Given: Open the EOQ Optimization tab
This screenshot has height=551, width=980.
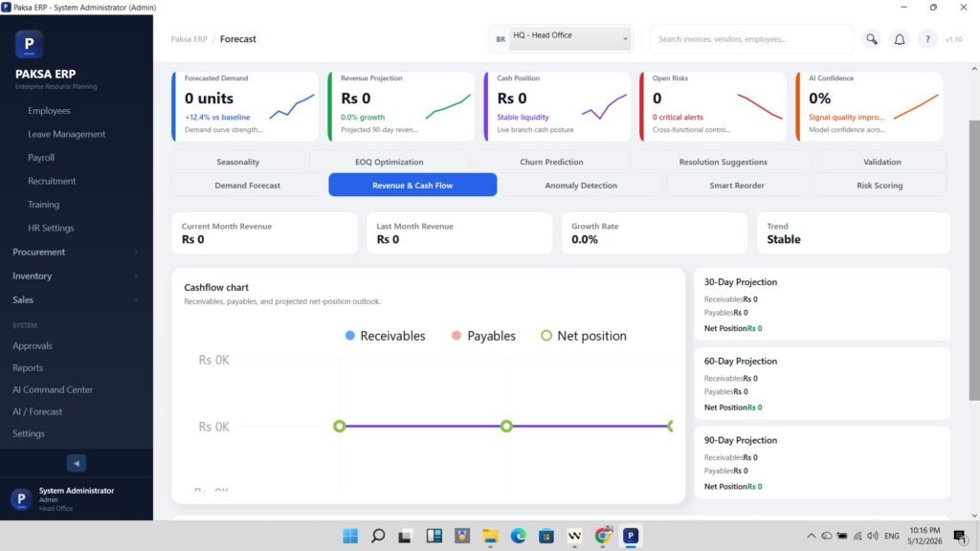Looking at the screenshot, I should (390, 162).
